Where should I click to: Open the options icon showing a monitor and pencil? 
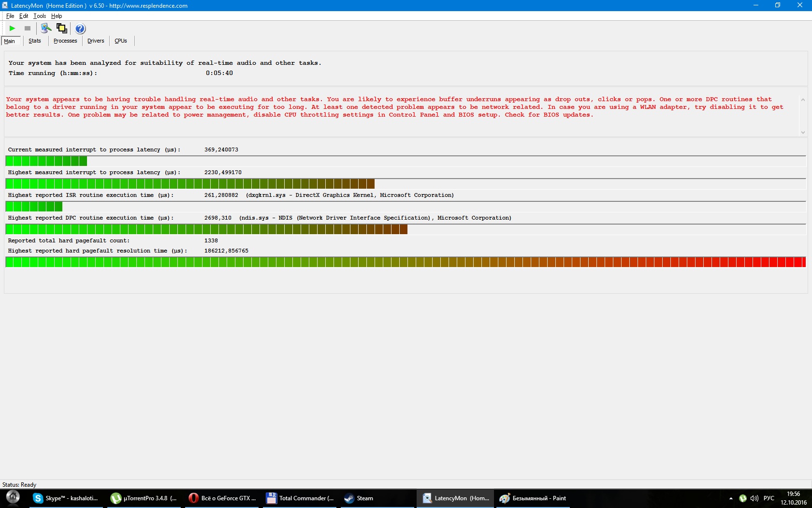pyautogui.click(x=46, y=29)
